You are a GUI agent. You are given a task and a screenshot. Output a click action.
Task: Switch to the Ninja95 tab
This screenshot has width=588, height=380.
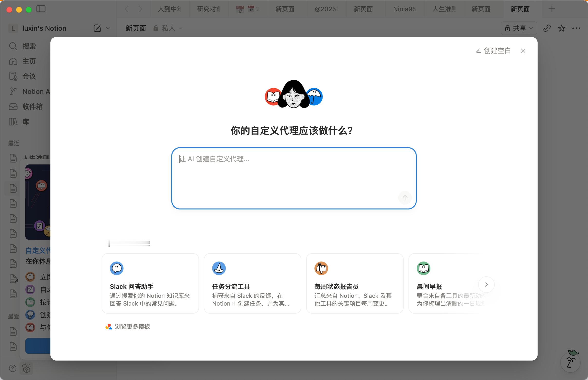tap(404, 9)
